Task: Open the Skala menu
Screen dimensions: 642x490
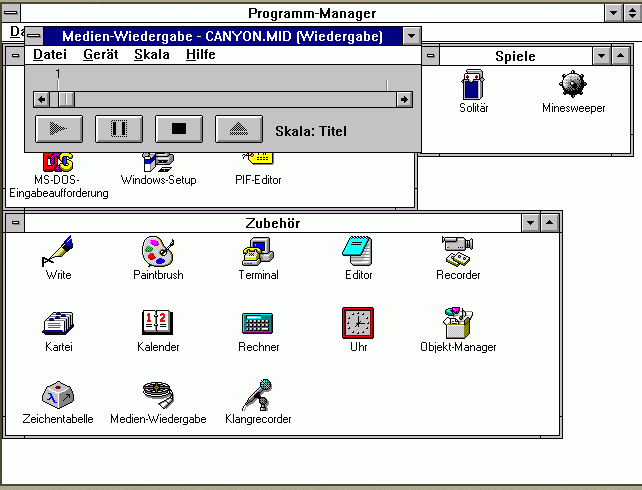Action: (x=151, y=54)
